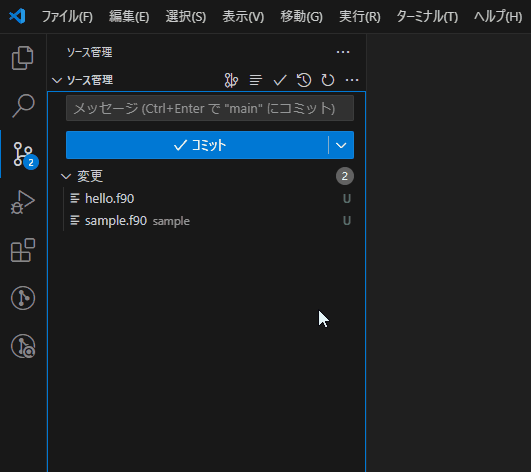The height and width of the screenshot is (472, 531).
Task: Open the top panel ellipsis views menu
Action: click(343, 52)
